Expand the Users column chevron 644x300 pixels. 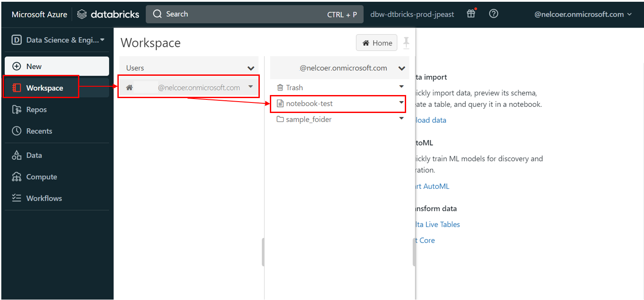point(251,68)
